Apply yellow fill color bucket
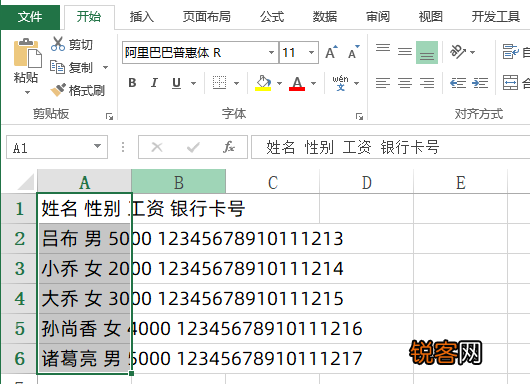 (x=263, y=83)
